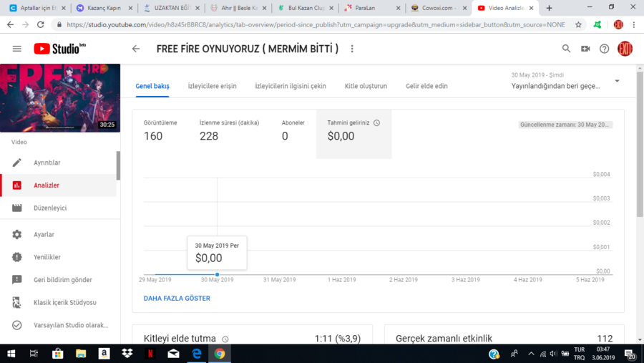Click the page vertical scrollbar
This screenshot has height=363, width=644.
pos(640,144)
